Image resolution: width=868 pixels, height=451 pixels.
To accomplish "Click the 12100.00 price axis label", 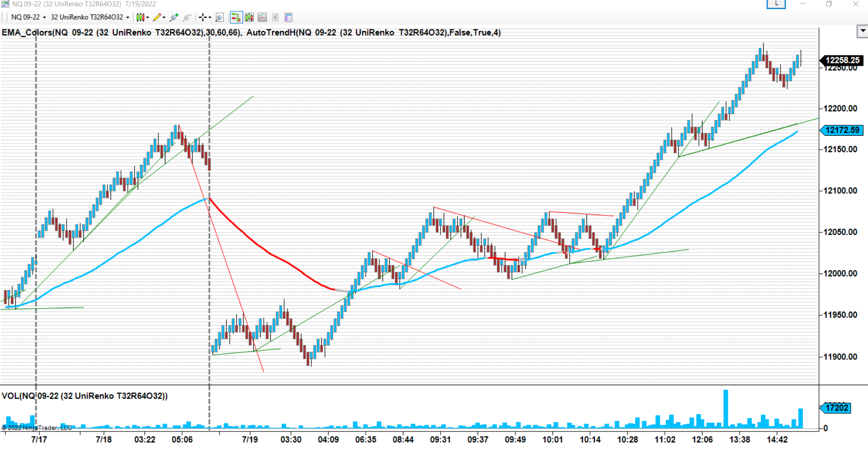I will pos(840,191).
